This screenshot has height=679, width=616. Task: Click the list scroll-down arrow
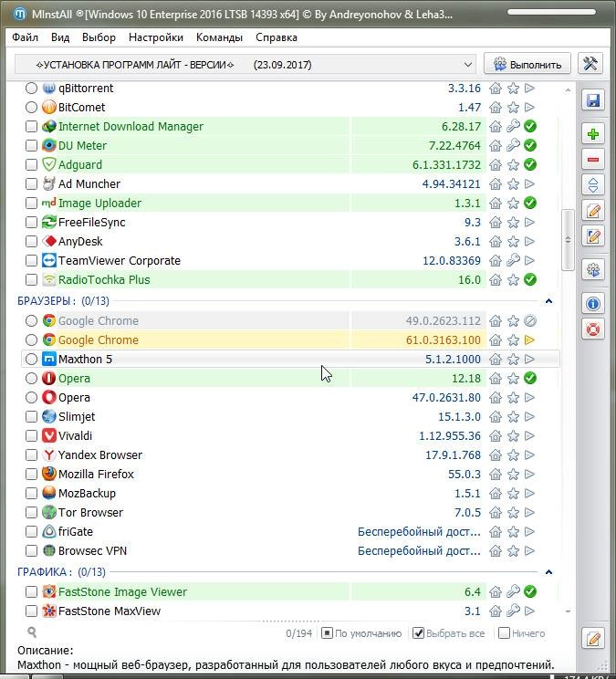tap(568, 611)
